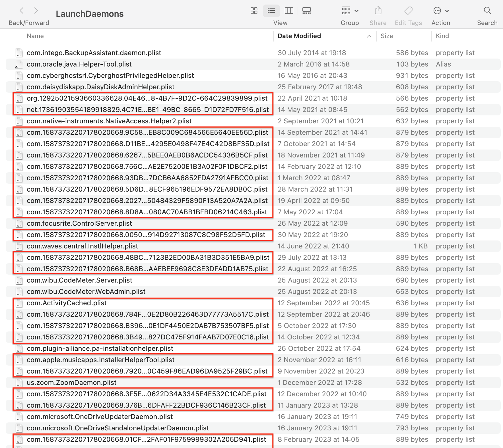The image size is (503, 448).
Task: Click the InstallerHelperTool plist file icon
Action: (19, 360)
